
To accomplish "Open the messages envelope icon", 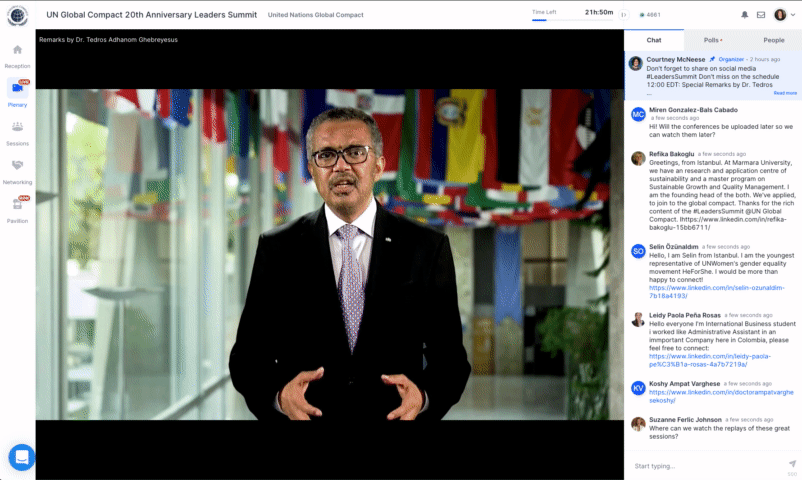I will point(761,15).
